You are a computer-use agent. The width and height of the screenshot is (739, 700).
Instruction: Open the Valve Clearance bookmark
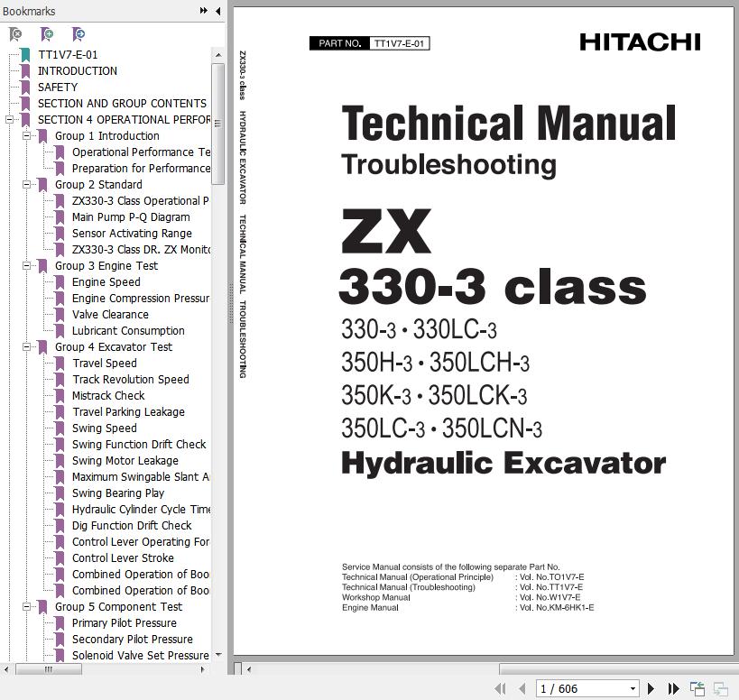click(110, 315)
